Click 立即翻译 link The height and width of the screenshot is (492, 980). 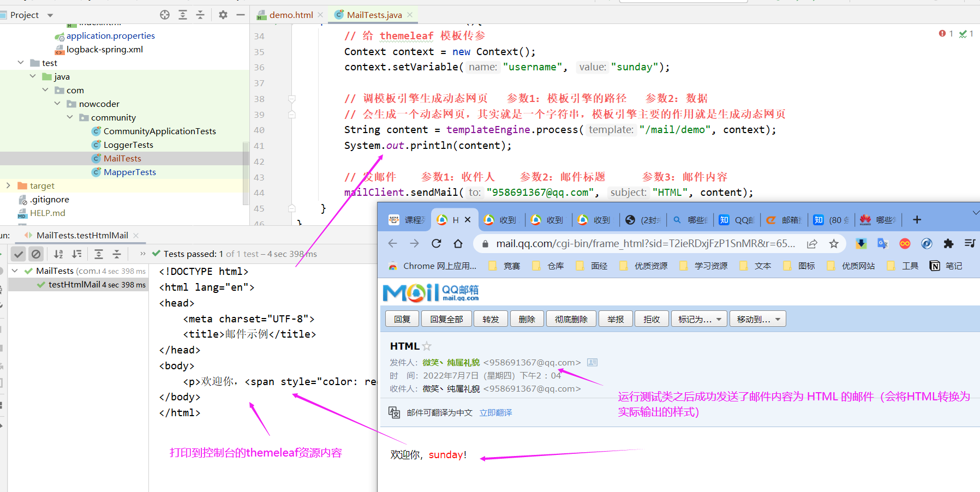[495, 412]
